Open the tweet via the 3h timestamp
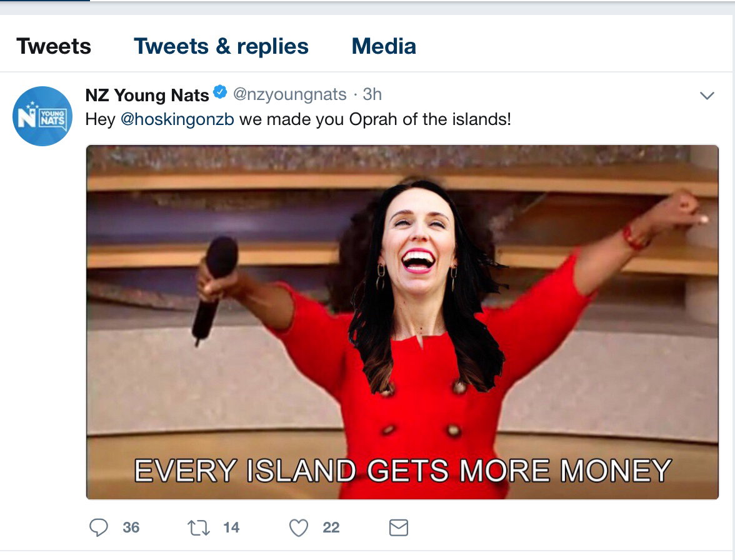 pyautogui.click(x=372, y=94)
